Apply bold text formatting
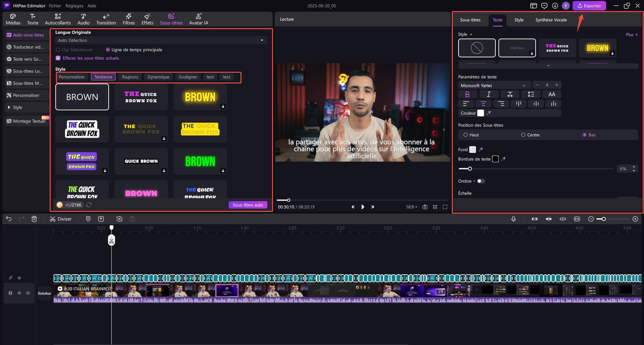The width and height of the screenshot is (644, 345). click(467, 94)
